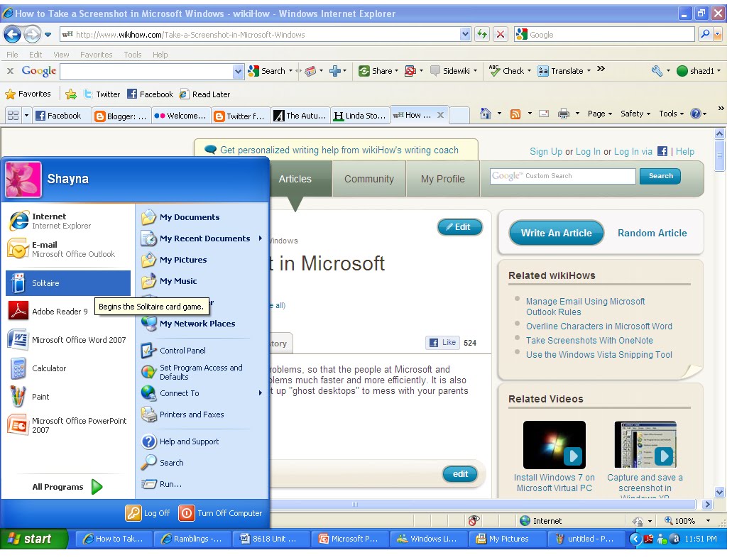Open Read Later favorites bar link
Image resolution: width=732 pixels, height=560 pixels.
coord(204,94)
